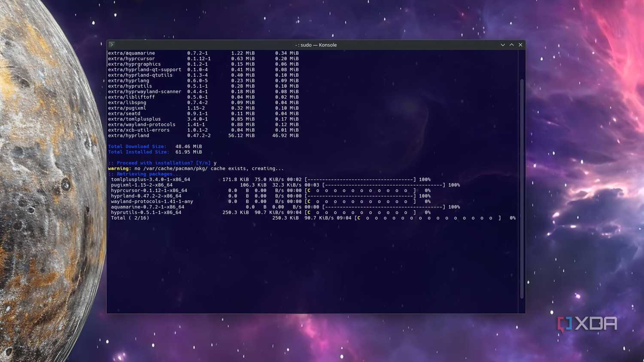Image resolution: width=644 pixels, height=362 pixels.
Task: Click hyprland-0.47.2-2-x86_64 download line
Action: [x=270, y=196]
